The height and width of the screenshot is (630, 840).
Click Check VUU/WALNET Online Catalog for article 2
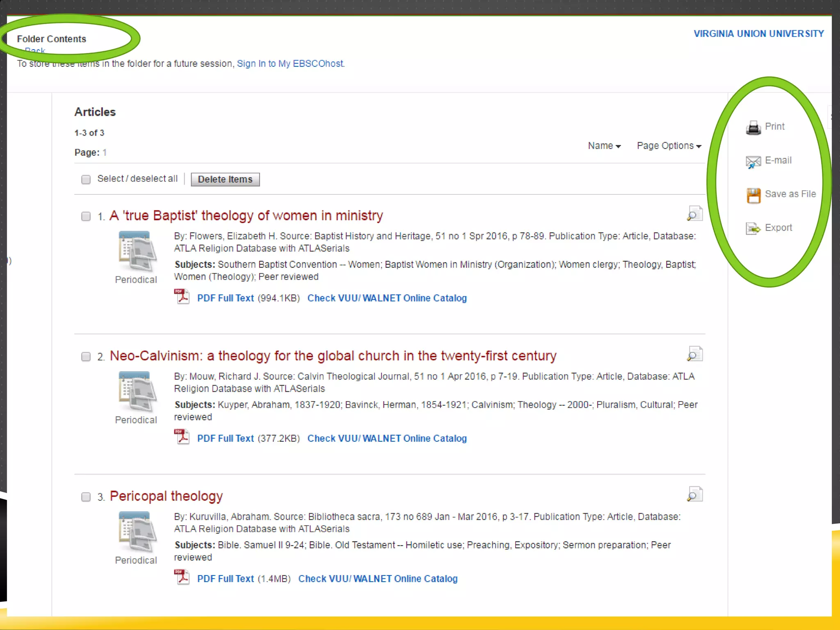(387, 438)
